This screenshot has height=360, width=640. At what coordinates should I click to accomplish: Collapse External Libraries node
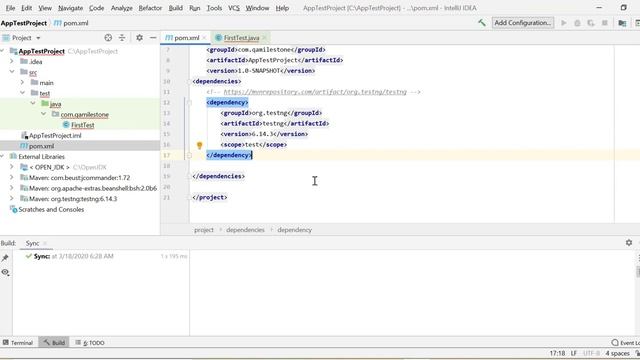[x=3, y=156]
